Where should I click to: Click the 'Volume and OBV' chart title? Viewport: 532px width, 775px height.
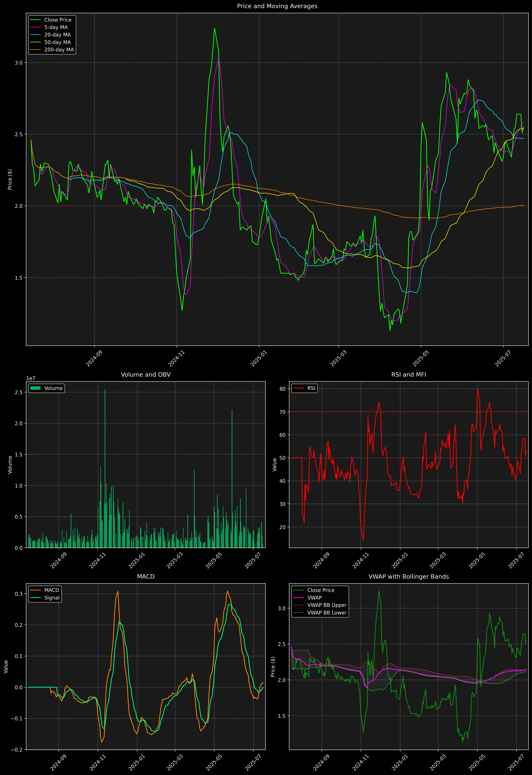[x=146, y=374]
